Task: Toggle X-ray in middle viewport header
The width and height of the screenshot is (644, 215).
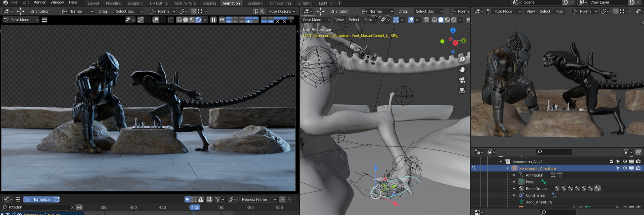Action: [x=426, y=20]
